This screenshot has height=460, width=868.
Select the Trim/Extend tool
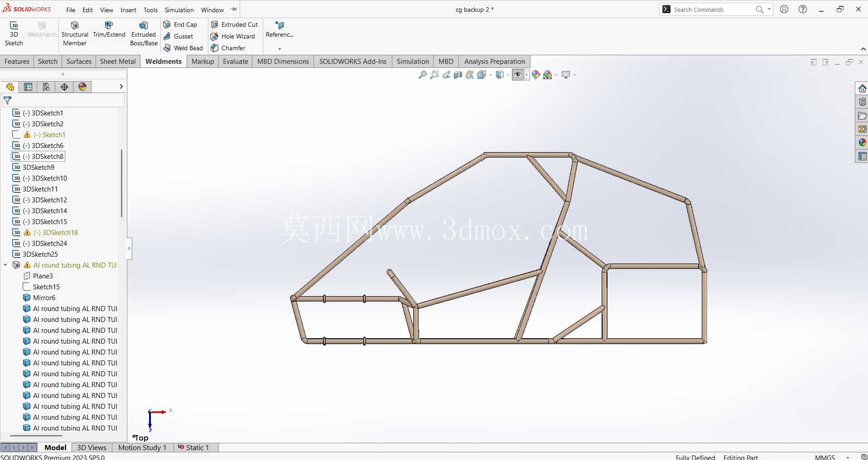pos(109,29)
